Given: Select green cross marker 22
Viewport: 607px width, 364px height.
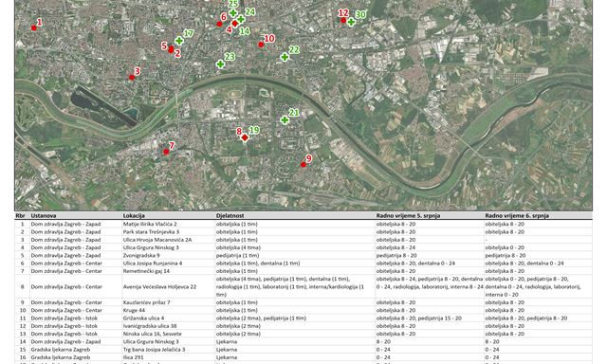Looking at the screenshot, I should pyautogui.click(x=285, y=57).
